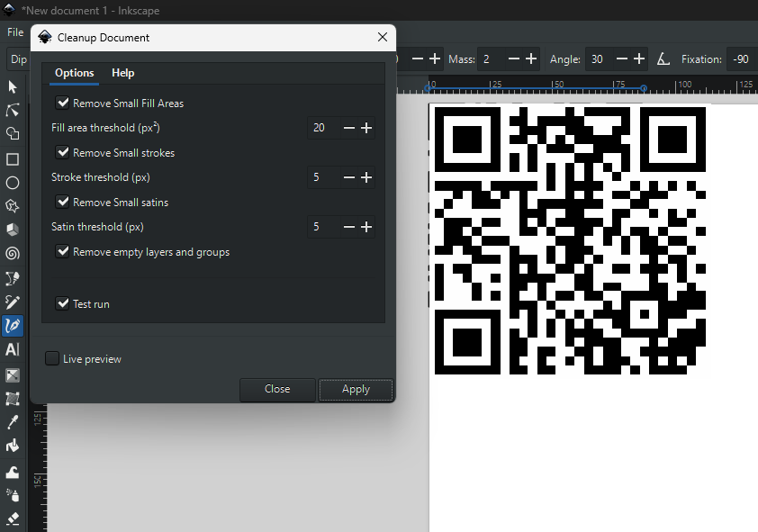Select the Star and polygon tool
Viewport: 758px width, 532px height.
[x=13, y=206]
